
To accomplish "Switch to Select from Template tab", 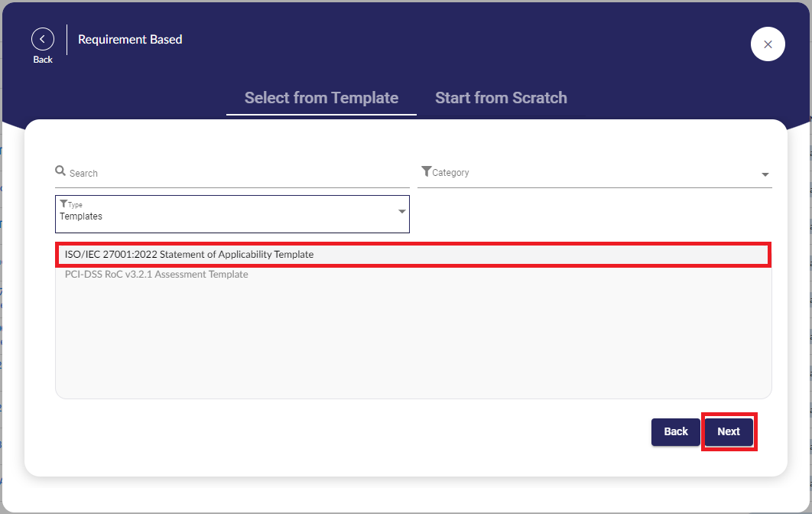I will [321, 98].
